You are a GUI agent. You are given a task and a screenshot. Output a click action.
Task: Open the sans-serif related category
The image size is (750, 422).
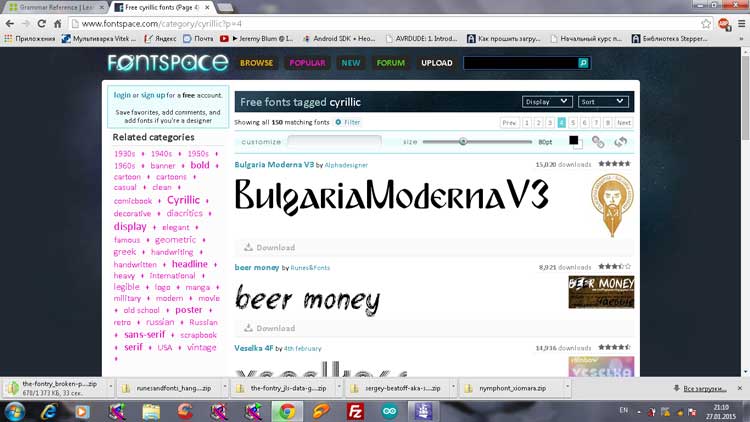click(144, 334)
